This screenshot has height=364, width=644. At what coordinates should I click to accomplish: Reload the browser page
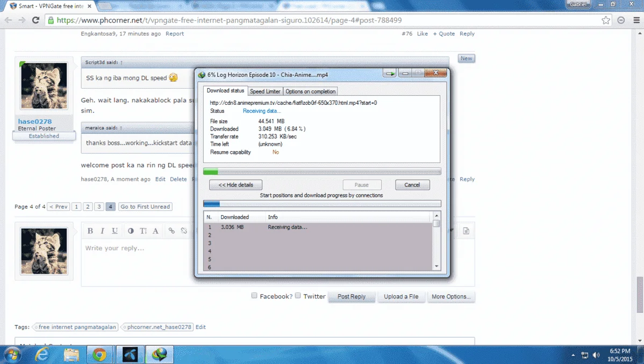pyautogui.click(x=35, y=20)
